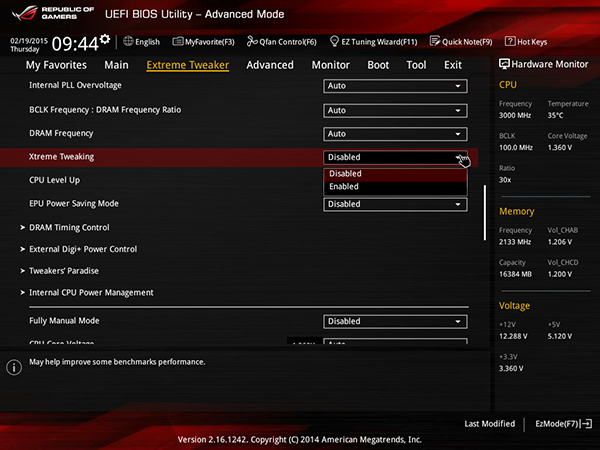Click the Ratio value 30x
Viewport: 600px width, 450px height.
coord(505,180)
